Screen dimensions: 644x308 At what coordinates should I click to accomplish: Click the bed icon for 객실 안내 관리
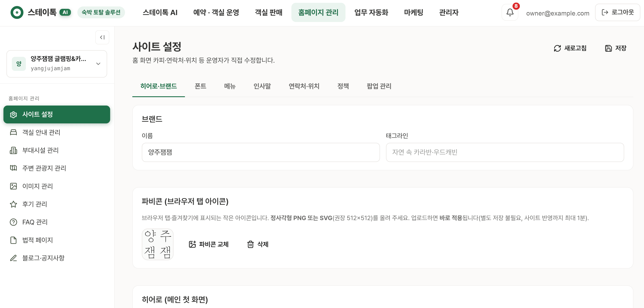(13, 132)
